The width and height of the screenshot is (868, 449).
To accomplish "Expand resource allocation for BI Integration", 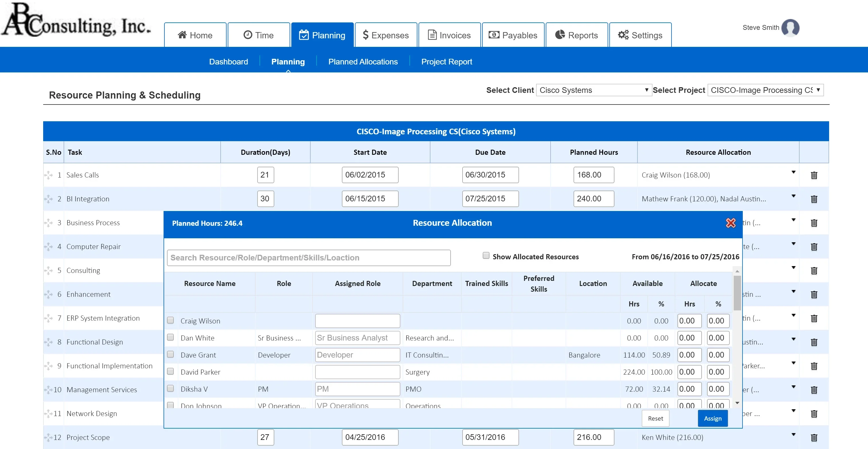I will [x=794, y=196].
